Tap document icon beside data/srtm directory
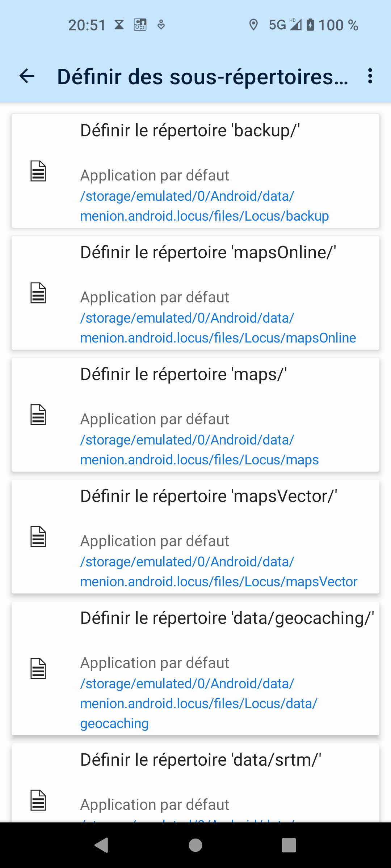 click(38, 800)
